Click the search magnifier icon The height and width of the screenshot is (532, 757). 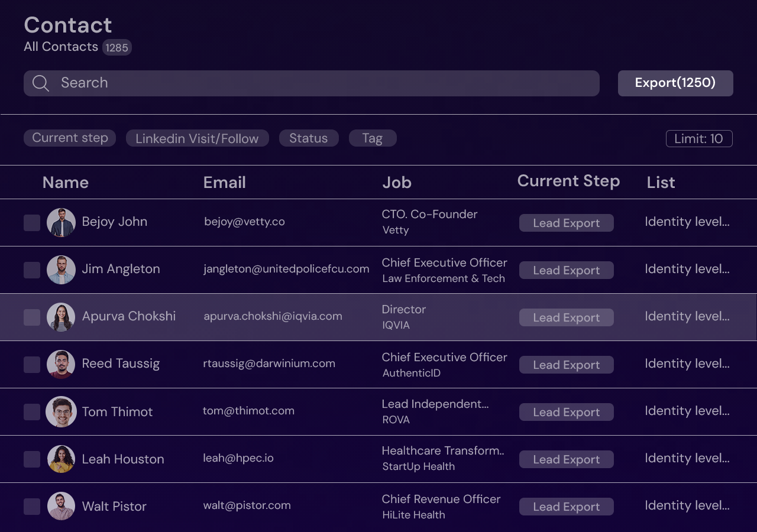click(x=40, y=83)
